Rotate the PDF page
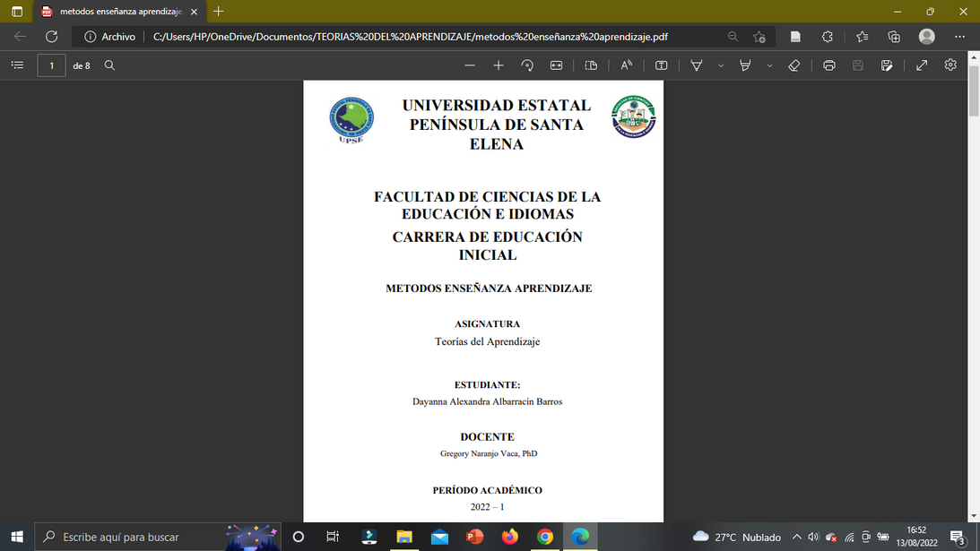The image size is (980, 551). pyautogui.click(x=527, y=65)
